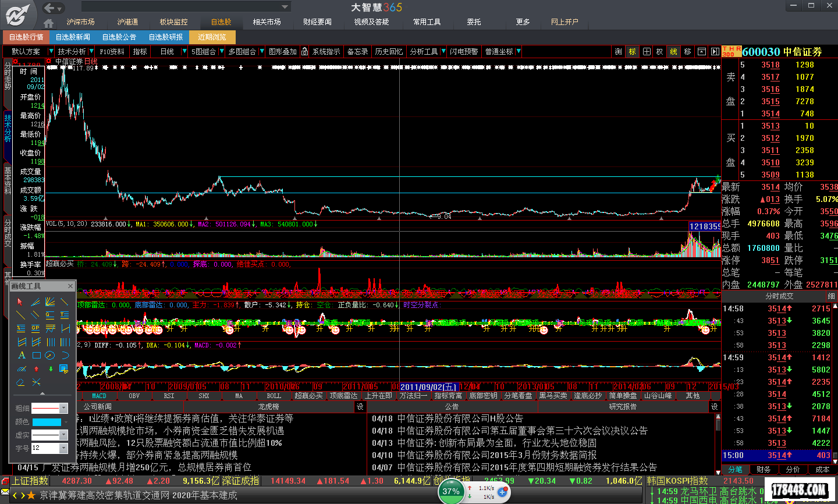Click the home icon in the top bar
Image resolution: width=838 pixels, height=504 pixels.
(x=48, y=23)
